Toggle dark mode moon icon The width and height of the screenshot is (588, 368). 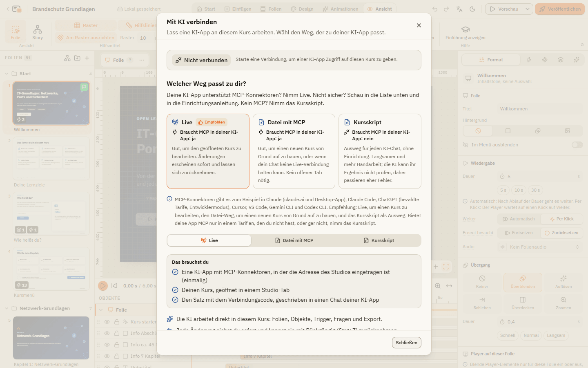click(x=472, y=9)
